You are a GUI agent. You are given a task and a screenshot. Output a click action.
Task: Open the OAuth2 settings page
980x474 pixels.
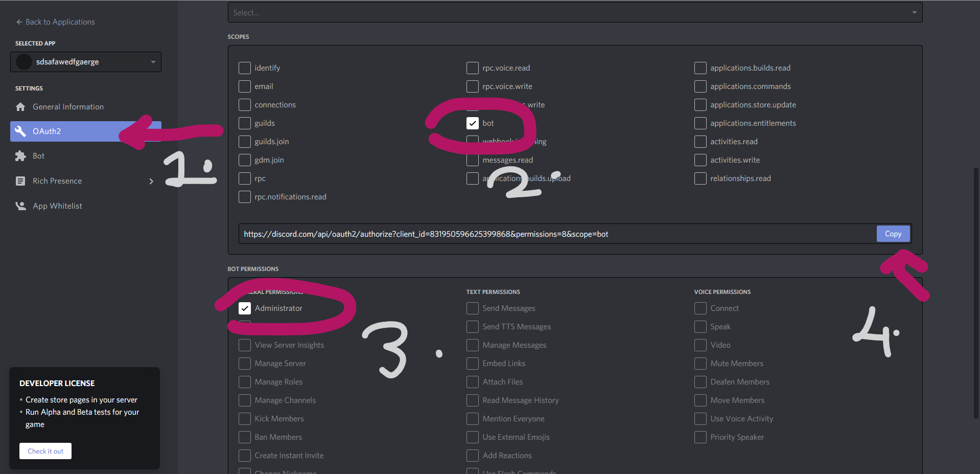pos(86,131)
